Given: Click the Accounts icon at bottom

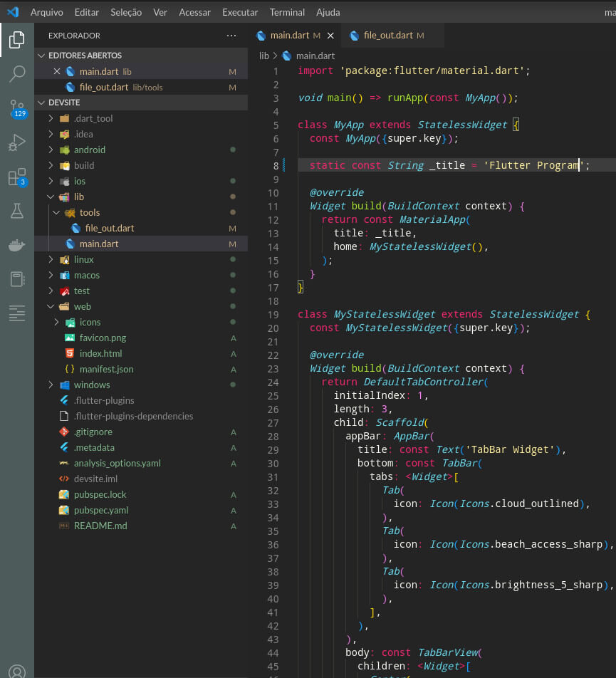Looking at the screenshot, I should click(17, 671).
